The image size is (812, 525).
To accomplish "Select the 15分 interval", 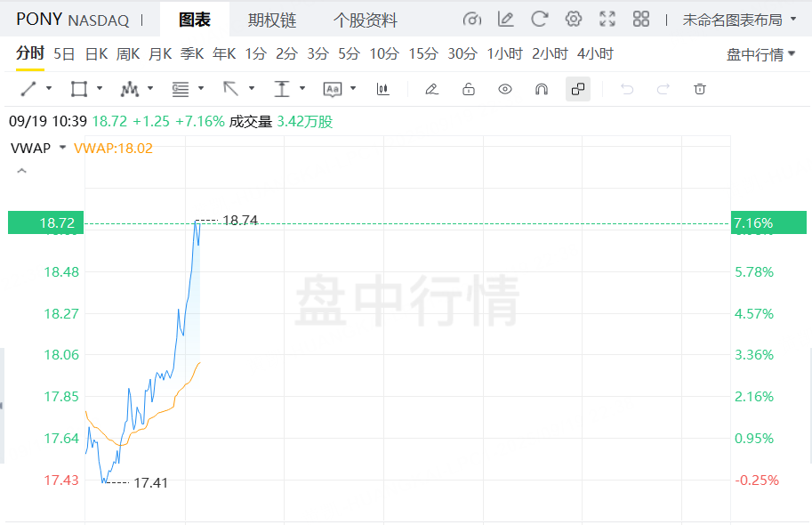I will 423,54.
